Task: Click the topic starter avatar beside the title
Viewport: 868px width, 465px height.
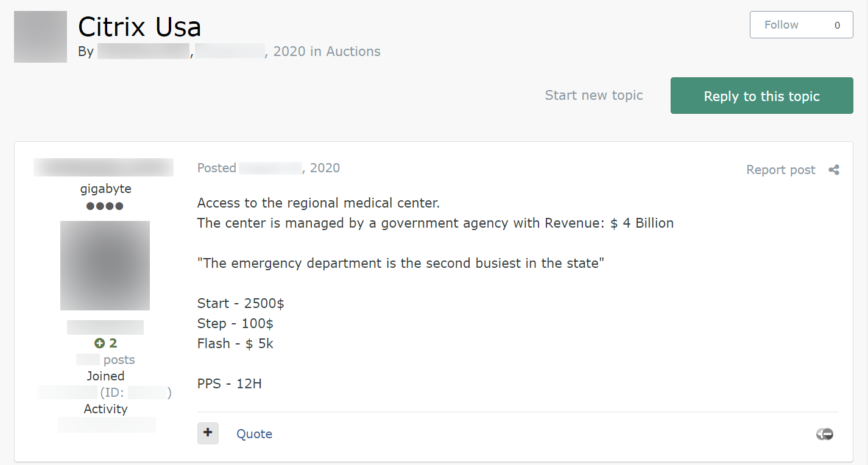Action: (40, 37)
